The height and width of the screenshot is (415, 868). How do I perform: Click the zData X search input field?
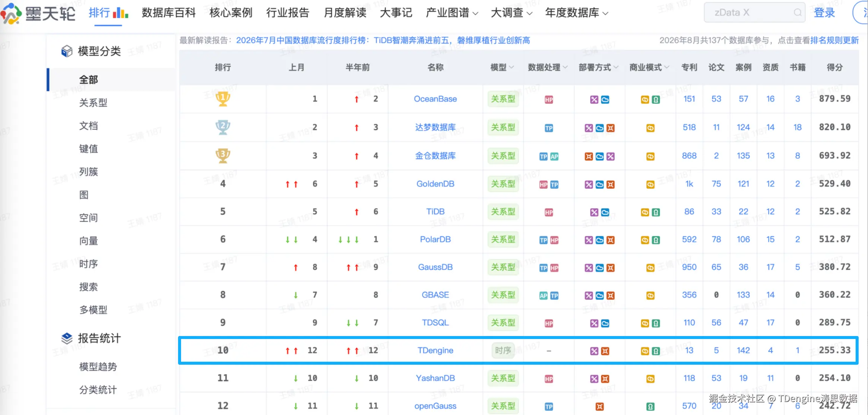(754, 13)
